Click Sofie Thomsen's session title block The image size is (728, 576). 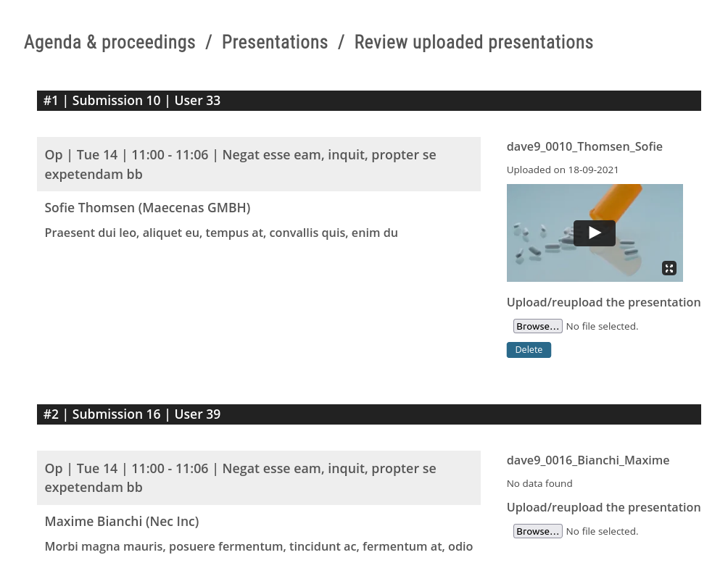pyautogui.click(x=258, y=164)
